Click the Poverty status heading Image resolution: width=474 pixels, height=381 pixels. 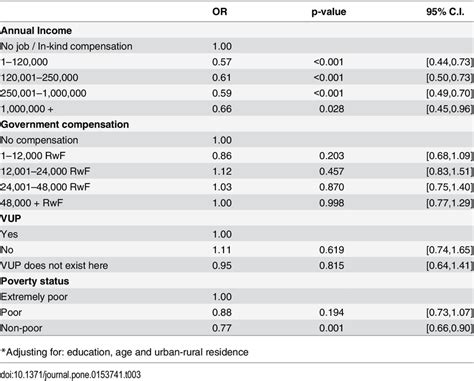pyautogui.click(x=35, y=281)
